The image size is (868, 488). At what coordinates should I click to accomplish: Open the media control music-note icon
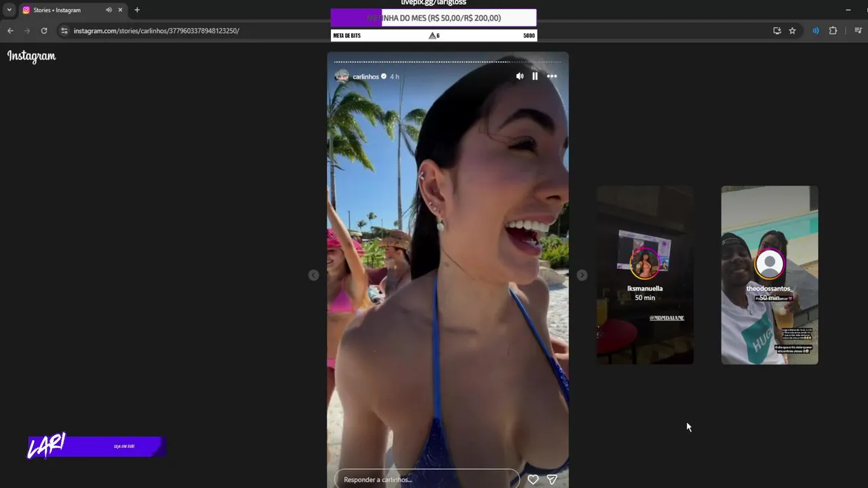click(x=858, y=30)
